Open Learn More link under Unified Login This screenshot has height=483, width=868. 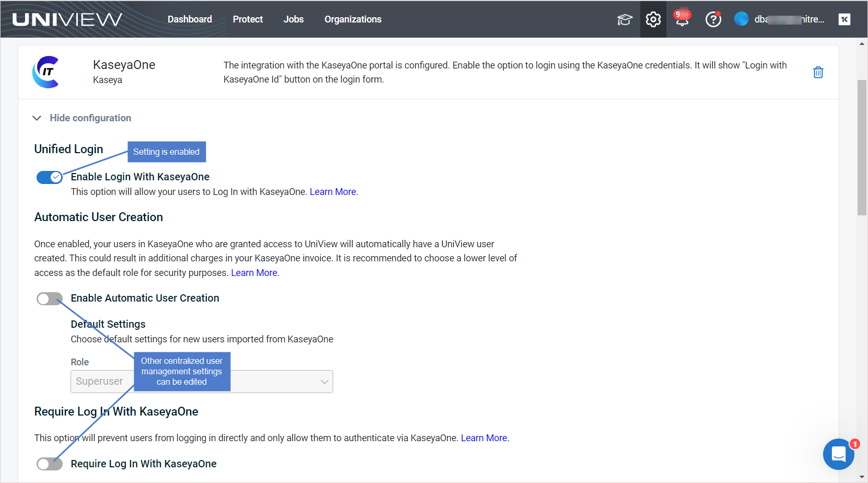click(334, 192)
